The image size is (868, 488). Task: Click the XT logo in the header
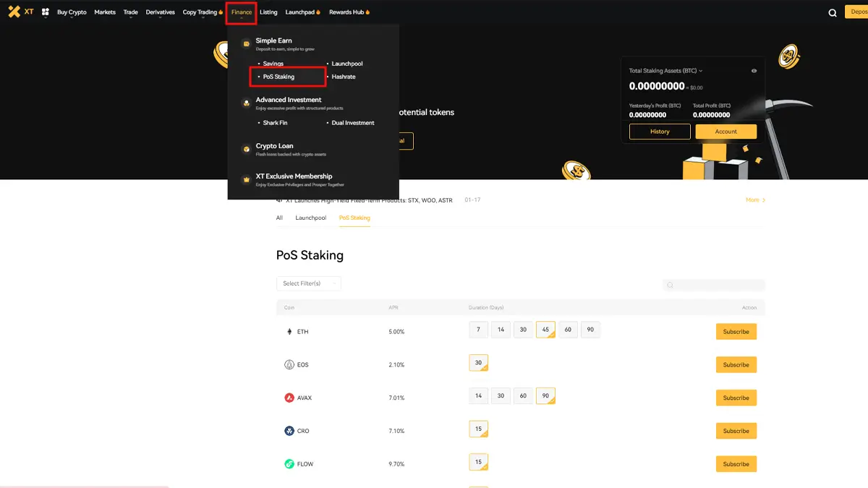20,12
